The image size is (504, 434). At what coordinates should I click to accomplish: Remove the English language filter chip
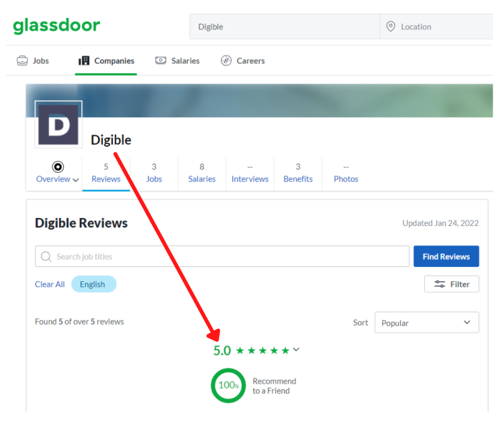(x=94, y=284)
